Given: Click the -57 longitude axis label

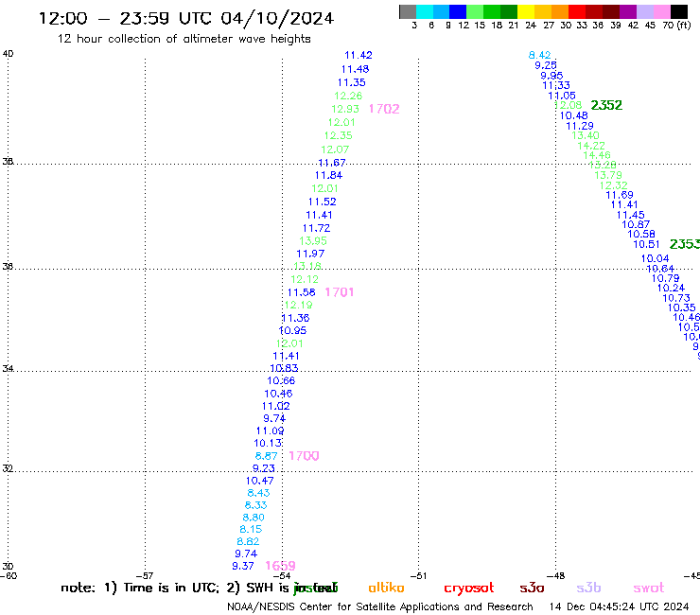Looking at the screenshot, I should tap(145, 576).
